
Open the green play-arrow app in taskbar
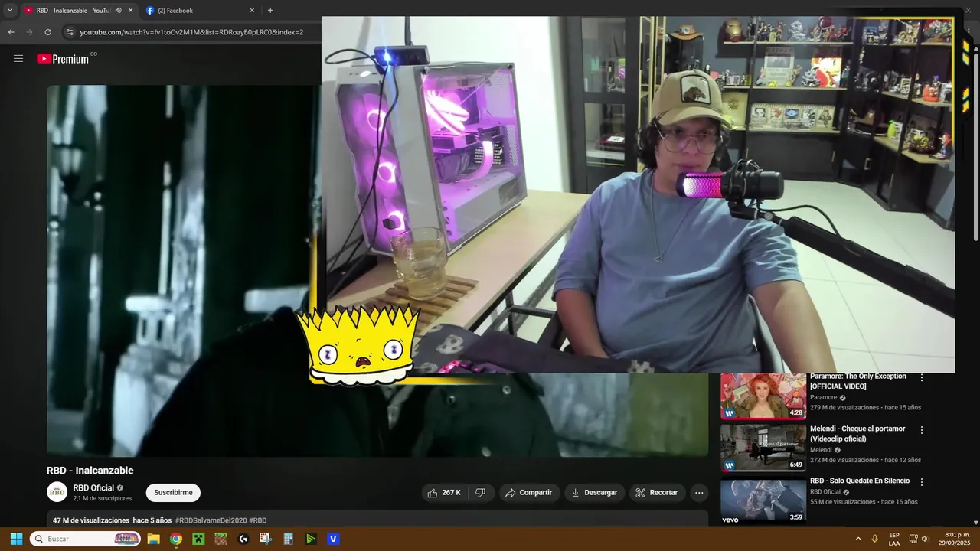click(310, 539)
